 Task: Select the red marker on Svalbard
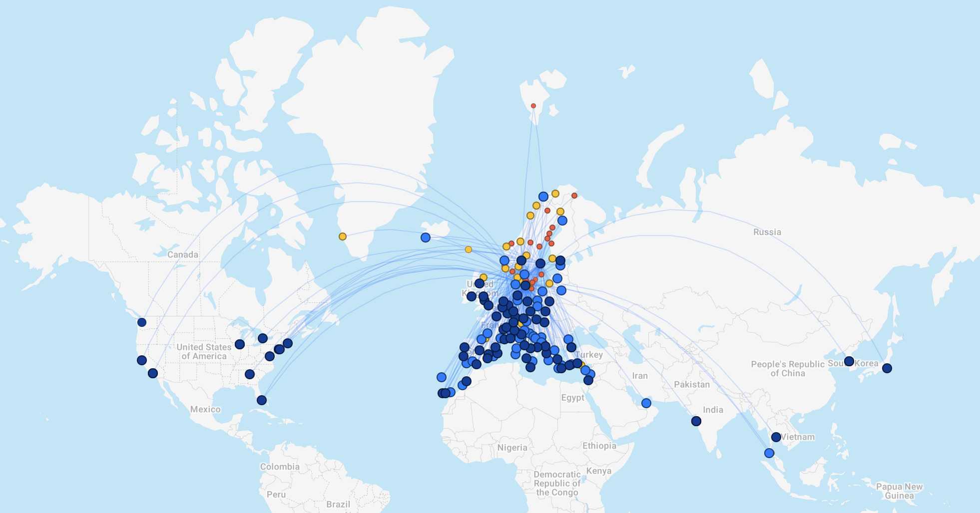pos(532,105)
